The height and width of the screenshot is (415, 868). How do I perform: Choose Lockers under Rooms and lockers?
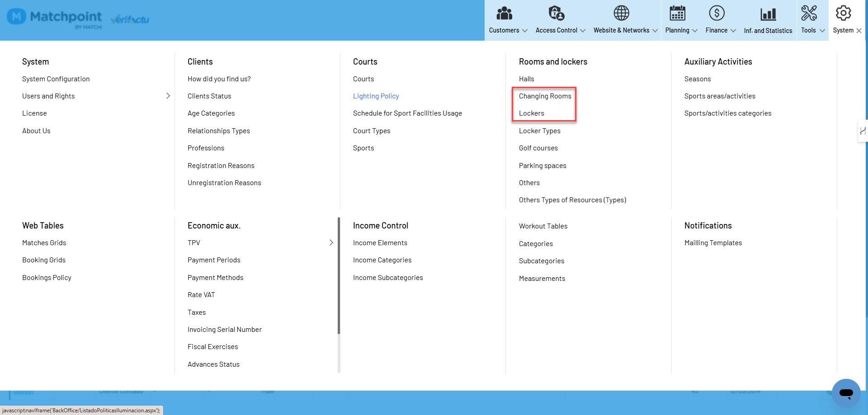coord(531,113)
